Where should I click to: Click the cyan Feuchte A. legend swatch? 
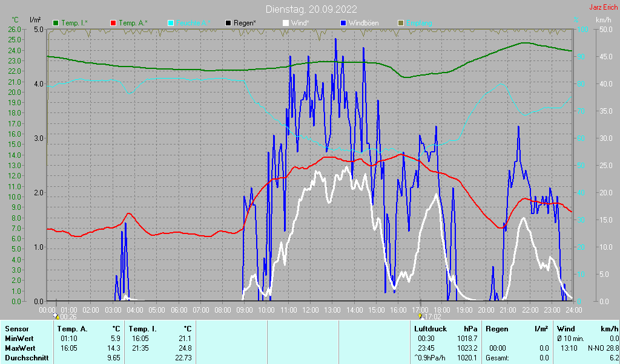171,24
